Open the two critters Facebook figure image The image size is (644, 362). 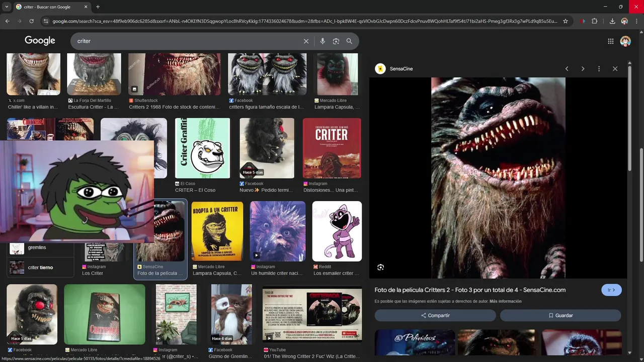tap(267, 74)
